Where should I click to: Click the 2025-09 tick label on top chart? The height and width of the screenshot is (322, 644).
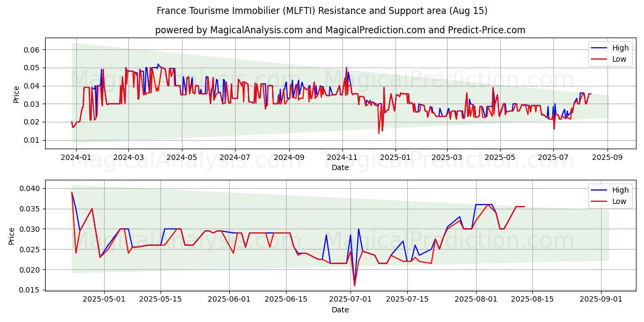tap(608, 158)
